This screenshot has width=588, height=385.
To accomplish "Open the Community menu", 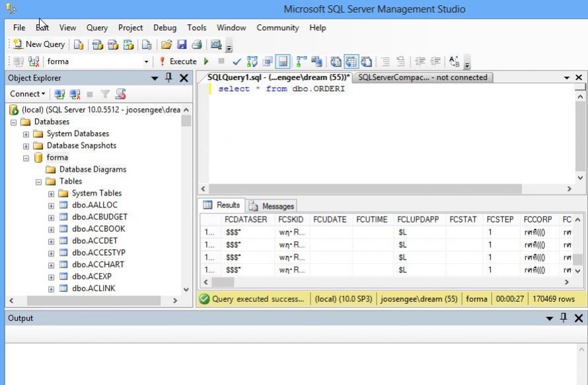I will coord(278,28).
